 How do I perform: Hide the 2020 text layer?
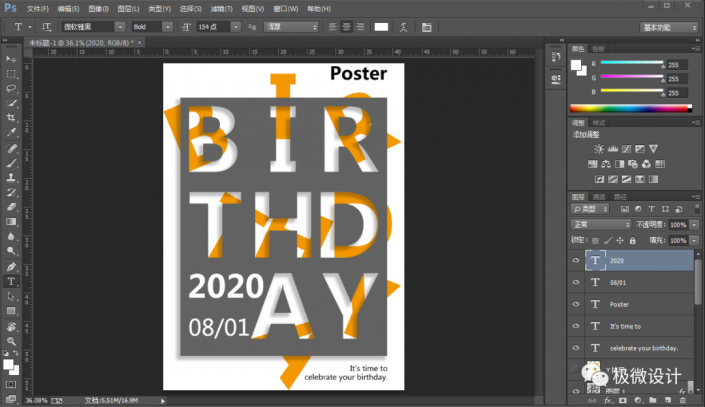coord(576,260)
